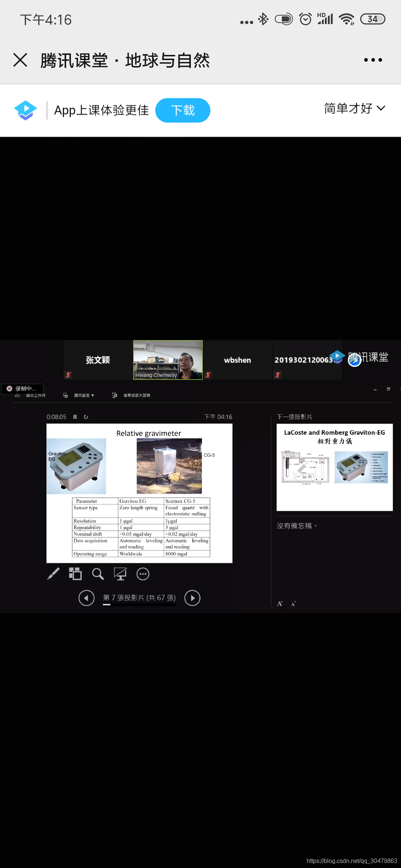Click 結束投影片放映 end slide show
Viewport: 401px width, 868px height.
click(x=131, y=395)
